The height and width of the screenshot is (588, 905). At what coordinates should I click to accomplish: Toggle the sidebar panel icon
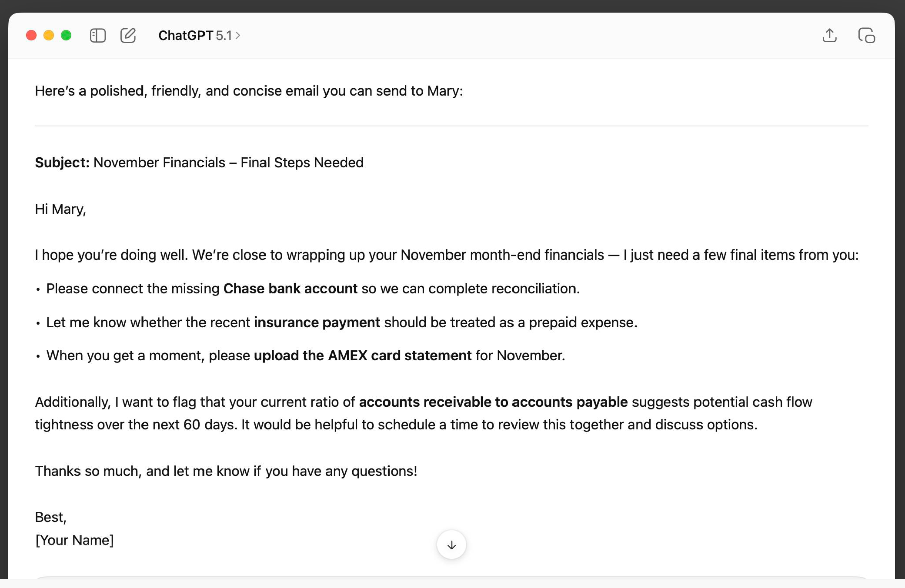[x=97, y=35]
